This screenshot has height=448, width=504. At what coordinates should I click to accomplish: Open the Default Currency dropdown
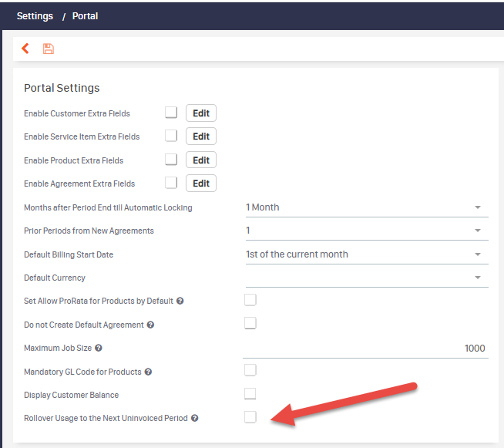[x=367, y=278]
